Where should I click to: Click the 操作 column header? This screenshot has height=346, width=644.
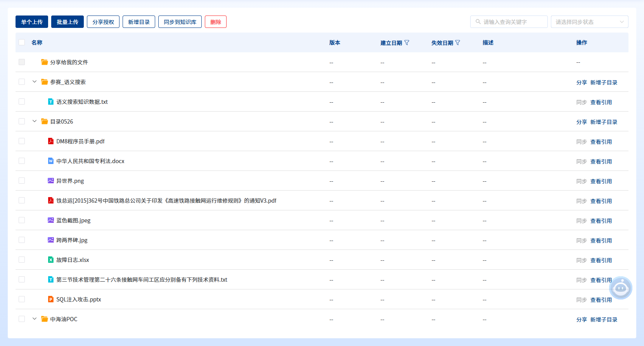pyautogui.click(x=582, y=43)
